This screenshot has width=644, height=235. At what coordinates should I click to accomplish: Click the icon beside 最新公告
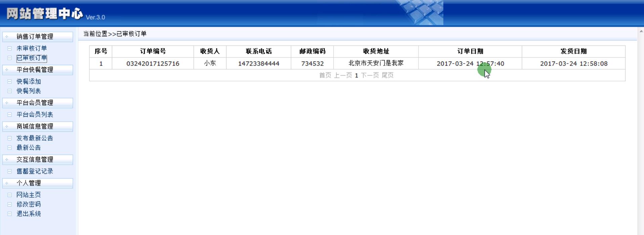pyautogui.click(x=9, y=147)
